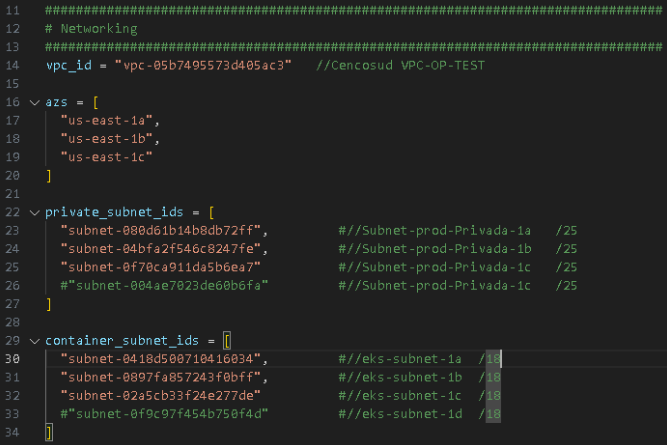Click the Networking section header comment
The height and width of the screenshot is (445, 667).
tap(92, 29)
